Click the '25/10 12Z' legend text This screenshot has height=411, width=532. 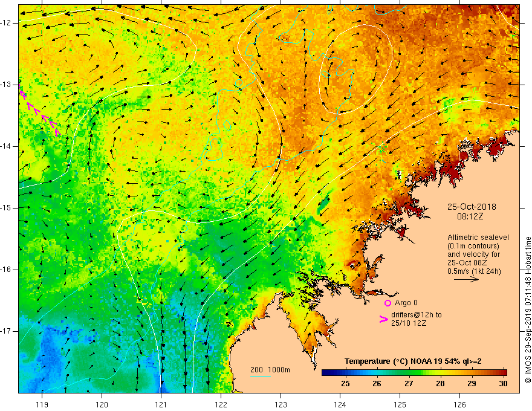tap(409, 323)
